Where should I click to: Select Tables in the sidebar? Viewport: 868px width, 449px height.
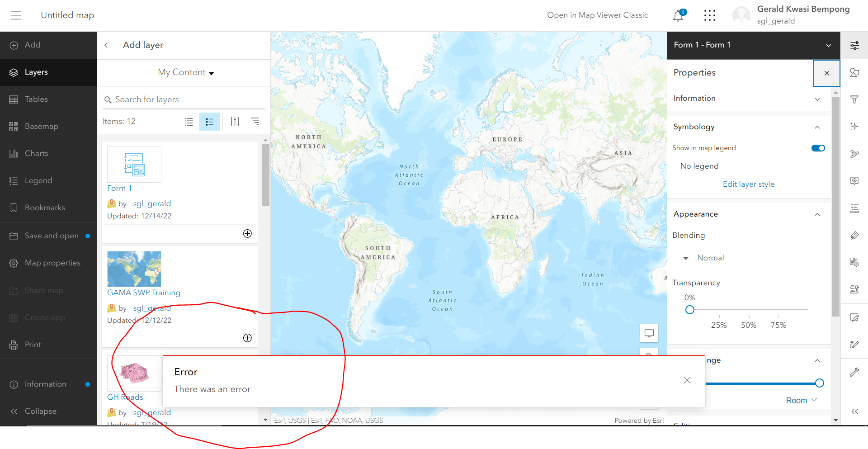tap(48, 99)
